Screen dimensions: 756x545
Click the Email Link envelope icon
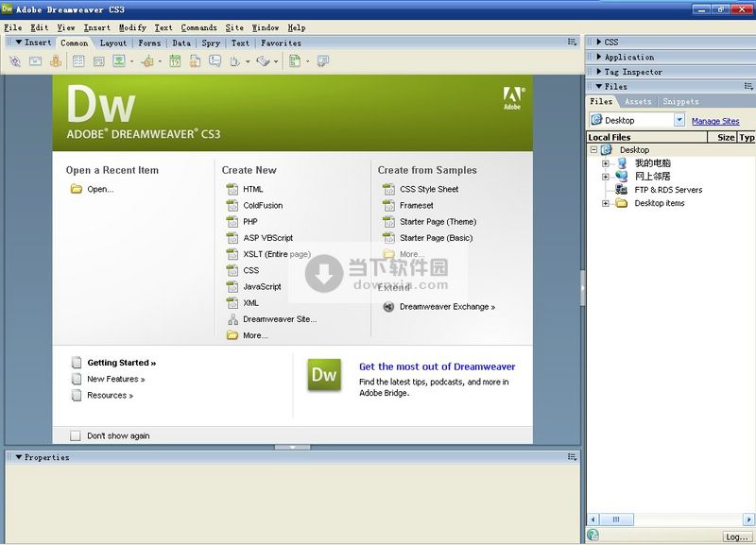click(35, 61)
